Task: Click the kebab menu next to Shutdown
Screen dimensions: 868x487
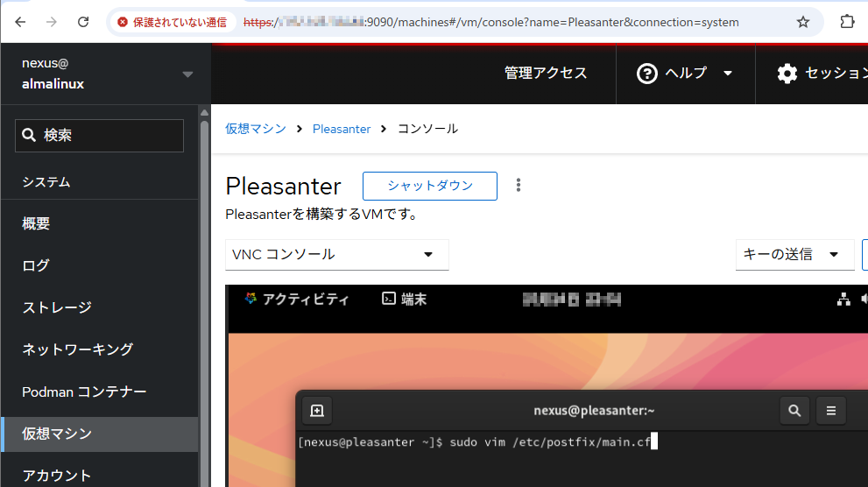Action: pos(519,185)
